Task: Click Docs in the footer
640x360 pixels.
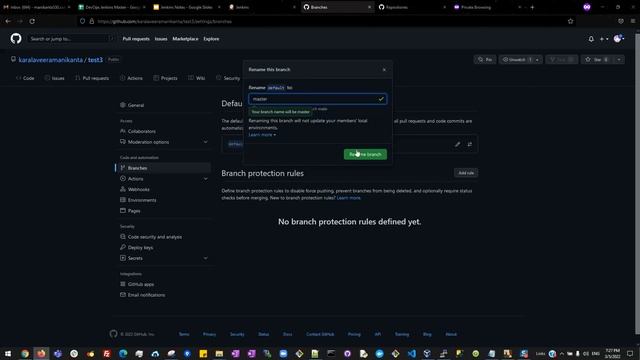Action: pyautogui.click(x=287, y=334)
